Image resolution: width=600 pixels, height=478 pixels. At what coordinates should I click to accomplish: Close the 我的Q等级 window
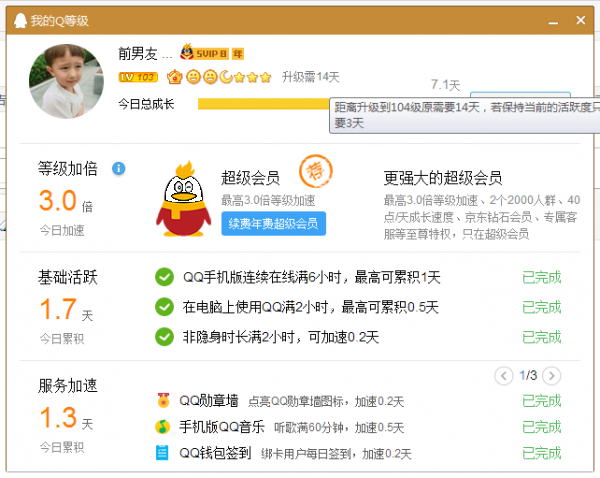pyautogui.click(x=580, y=20)
